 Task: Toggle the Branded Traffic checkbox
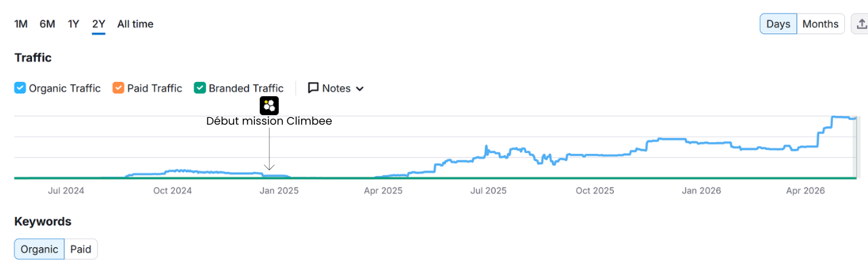pos(200,88)
